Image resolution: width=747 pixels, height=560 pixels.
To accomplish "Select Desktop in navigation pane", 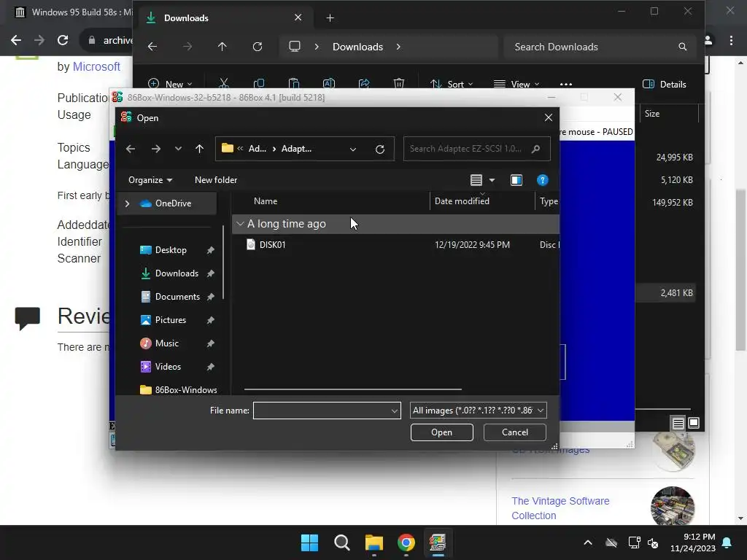I will point(171,250).
